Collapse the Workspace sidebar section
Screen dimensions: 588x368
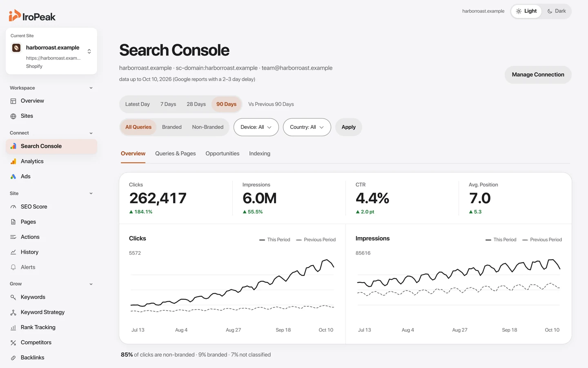pyautogui.click(x=91, y=88)
